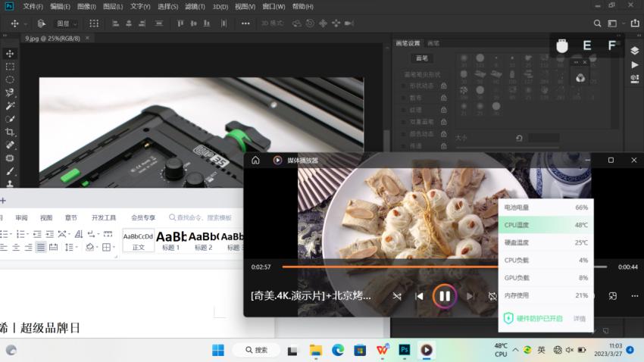This screenshot has height=362, width=644.
Task: Select the Crop tool in Photoshop
Action: (11, 132)
